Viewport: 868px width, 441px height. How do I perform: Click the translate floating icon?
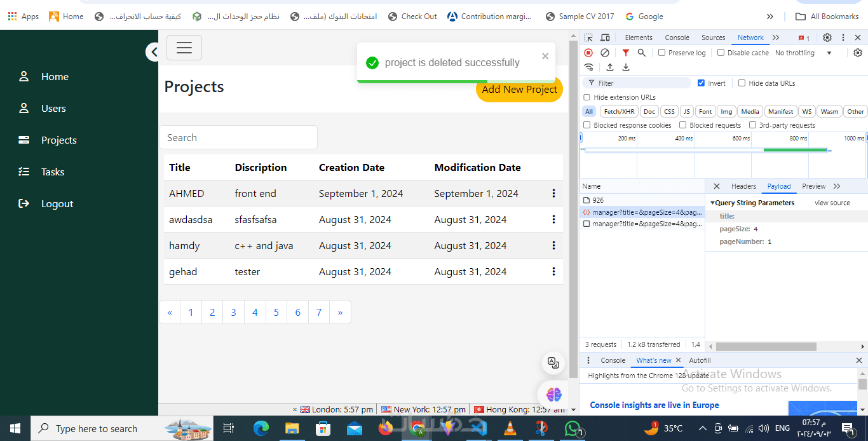[553, 363]
